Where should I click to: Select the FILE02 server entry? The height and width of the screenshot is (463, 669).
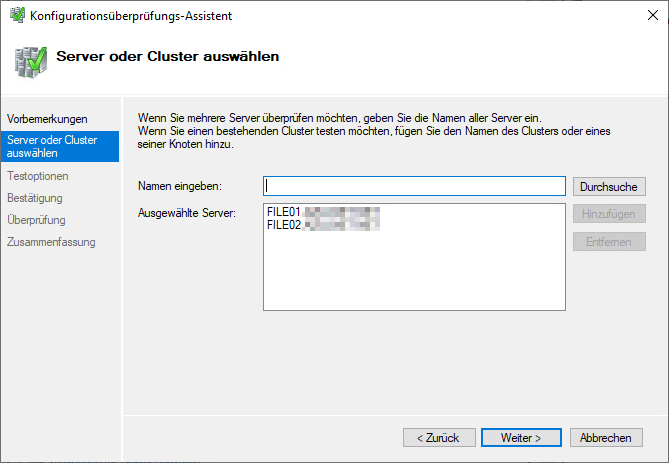[x=285, y=226]
